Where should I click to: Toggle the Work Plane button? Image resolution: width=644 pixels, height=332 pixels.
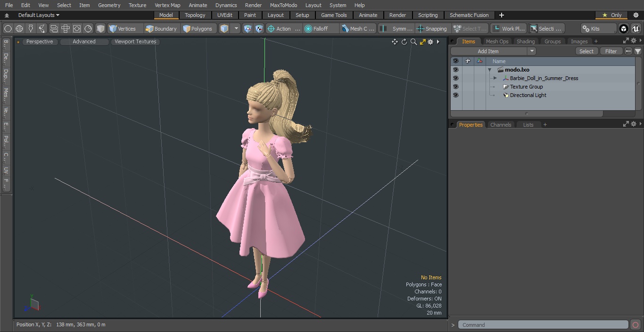coord(508,29)
